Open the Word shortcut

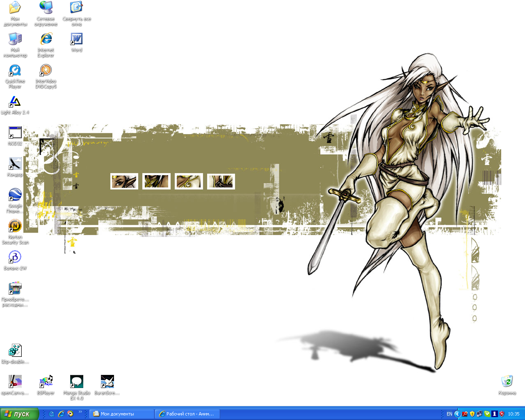[x=77, y=42]
